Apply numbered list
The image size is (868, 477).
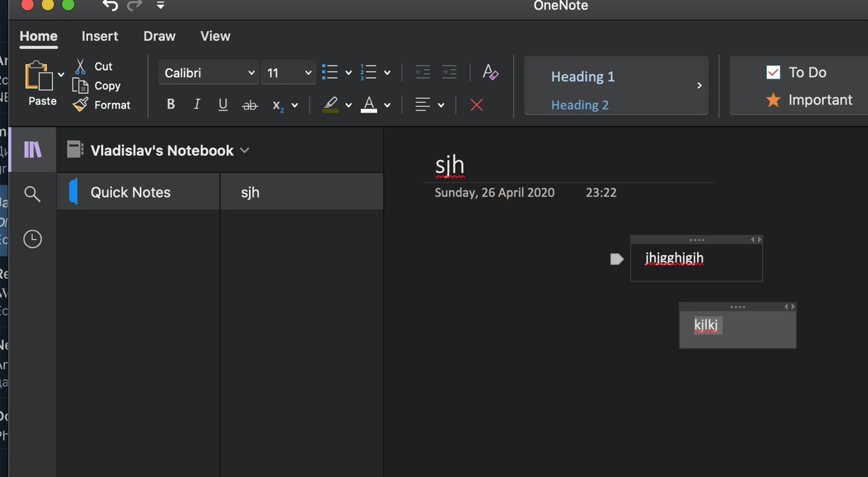point(368,72)
